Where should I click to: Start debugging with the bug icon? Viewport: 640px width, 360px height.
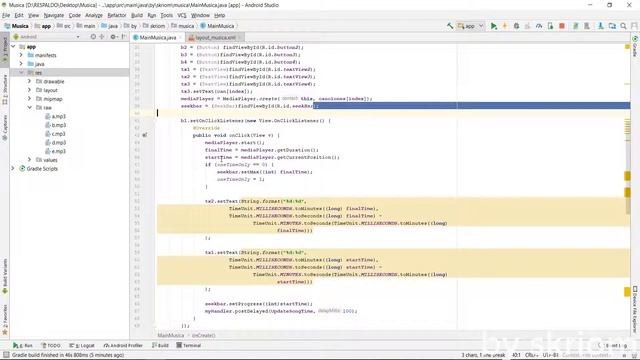(x=516, y=26)
